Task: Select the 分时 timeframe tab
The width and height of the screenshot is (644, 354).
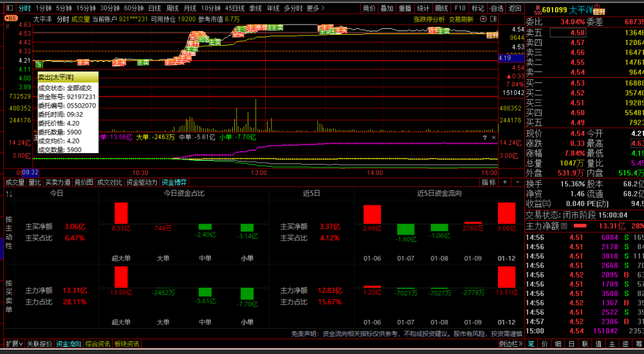Action: [x=24, y=8]
